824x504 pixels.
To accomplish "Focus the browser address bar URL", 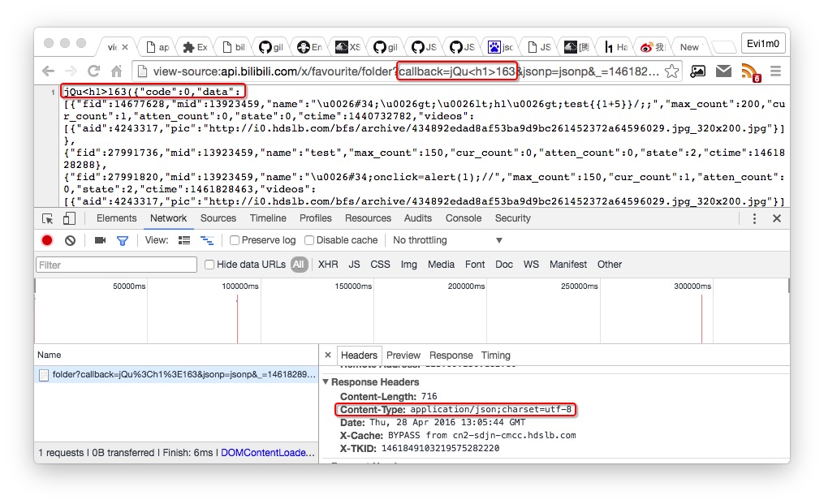I will pos(405,71).
